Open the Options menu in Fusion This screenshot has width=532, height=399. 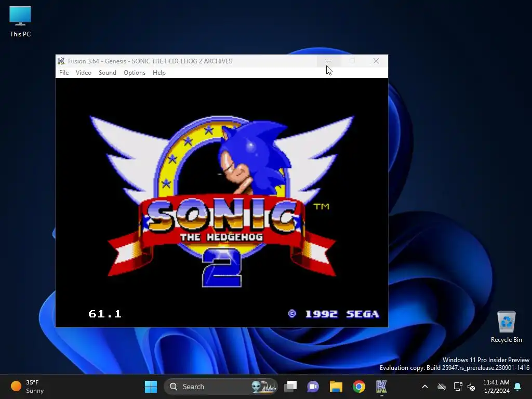(135, 73)
